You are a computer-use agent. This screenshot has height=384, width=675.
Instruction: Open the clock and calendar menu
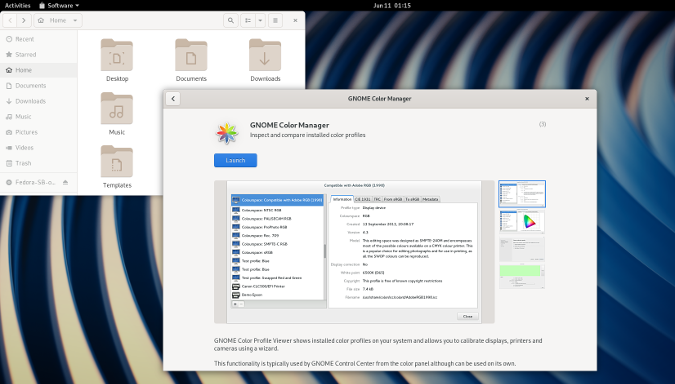point(392,6)
